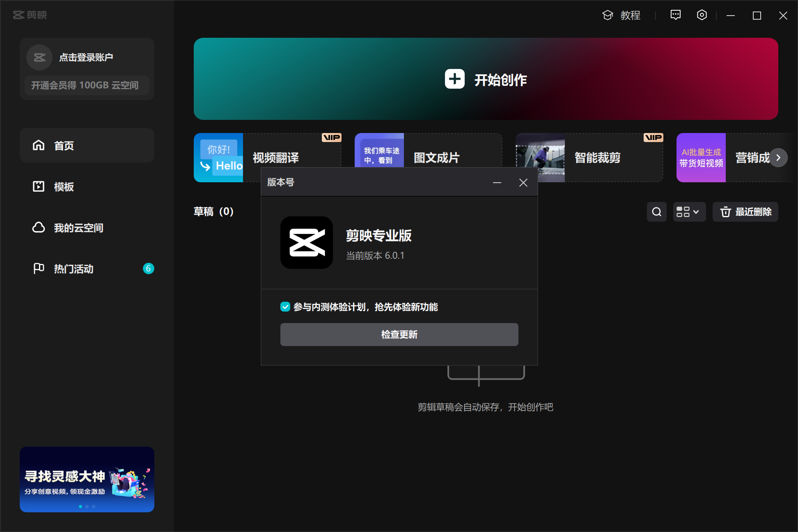Viewport: 798px width, 532px height.
Task: Click 开通会员得 100GB 云空间 banner
Action: pyautogui.click(x=87, y=85)
